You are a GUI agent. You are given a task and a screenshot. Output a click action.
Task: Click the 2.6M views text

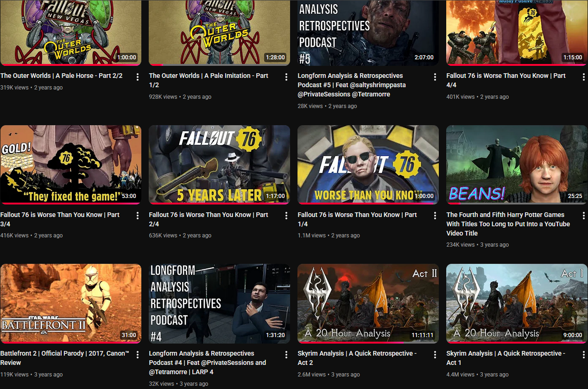pyautogui.click(x=312, y=375)
